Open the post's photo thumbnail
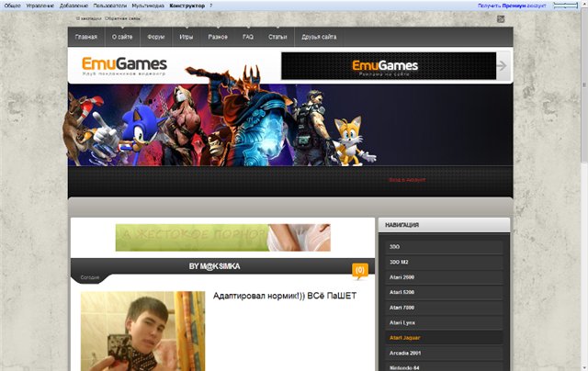588x371 pixels. point(143,332)
